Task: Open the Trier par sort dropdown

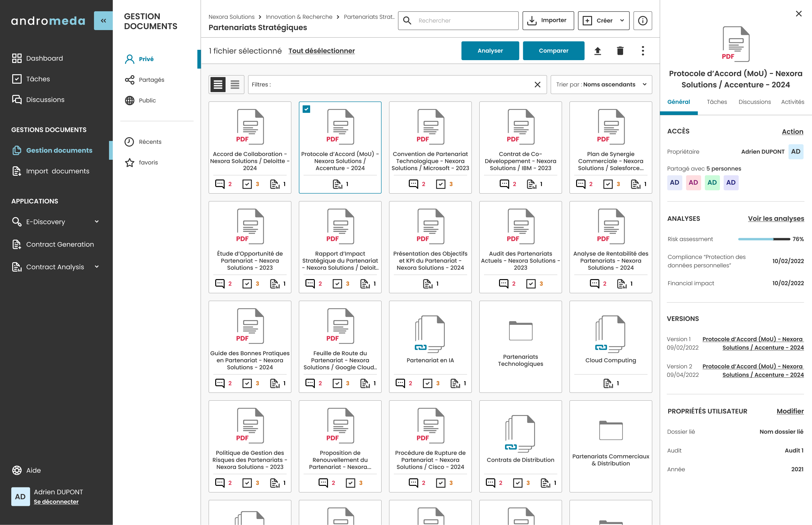Action: [x=601, y=84]
